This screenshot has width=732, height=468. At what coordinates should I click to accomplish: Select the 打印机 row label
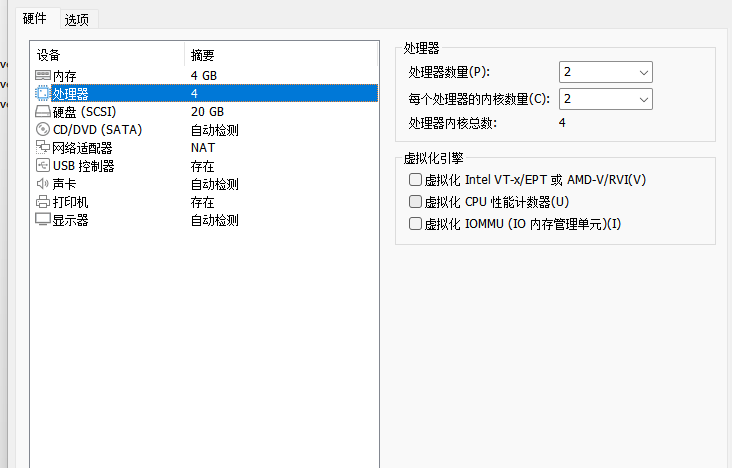70,202
